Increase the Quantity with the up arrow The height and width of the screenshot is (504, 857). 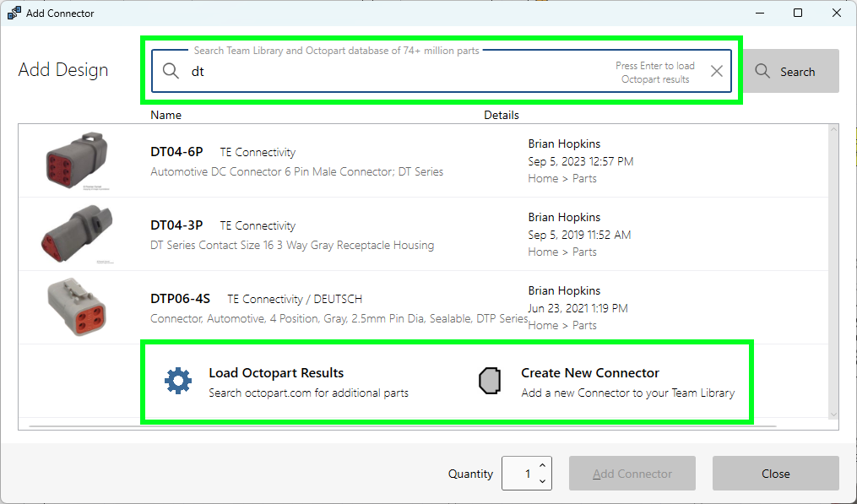[542, 466]
